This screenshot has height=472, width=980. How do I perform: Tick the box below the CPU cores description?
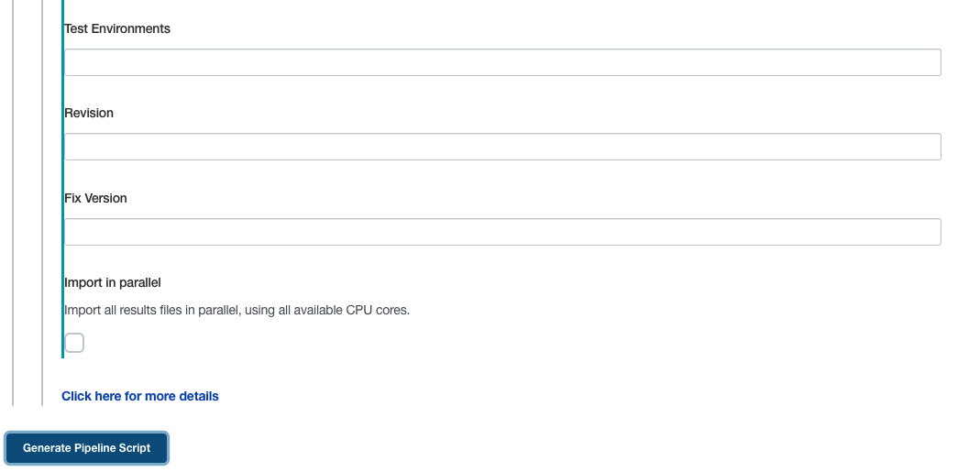[x=74, y=343]
